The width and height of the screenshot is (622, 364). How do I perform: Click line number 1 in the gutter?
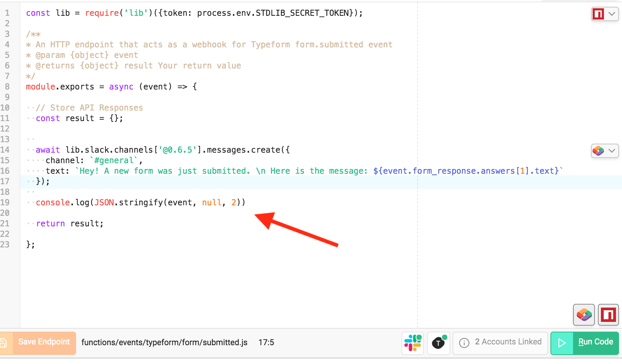7,13
